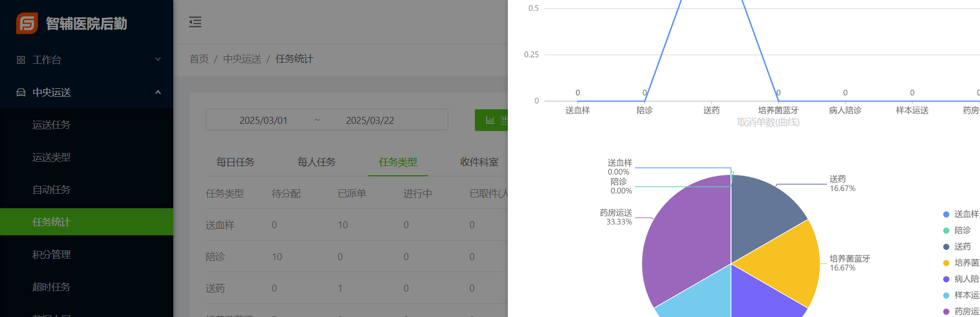Open the 积分管理 sidebar item
The width and height of the screenshot is (980, 317).
point(87,254)
